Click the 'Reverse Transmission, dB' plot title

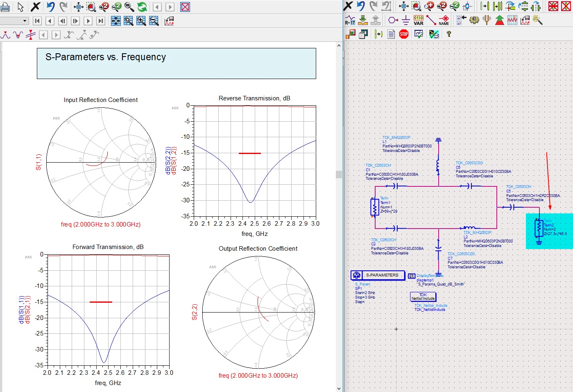coord(254,98)
